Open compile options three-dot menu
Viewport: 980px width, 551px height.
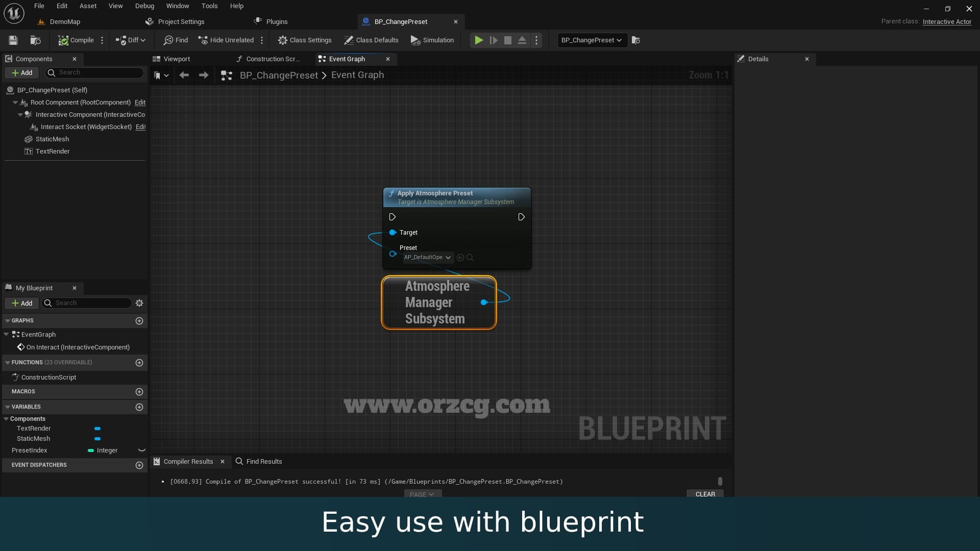coord(102,40)
